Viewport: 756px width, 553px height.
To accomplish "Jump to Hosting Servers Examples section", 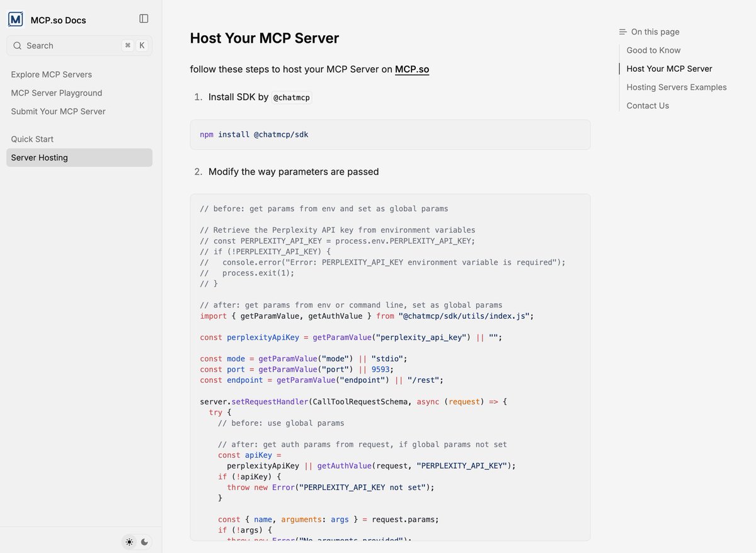I will point(677,87).
